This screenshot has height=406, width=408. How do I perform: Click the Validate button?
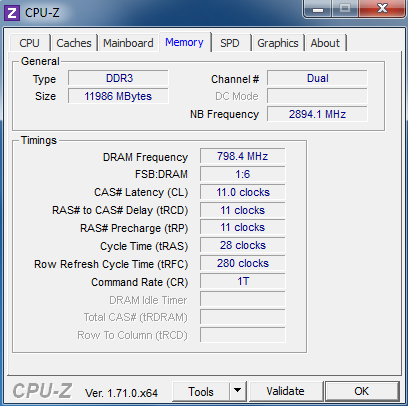pyautogui.click(x=285, y=391)
